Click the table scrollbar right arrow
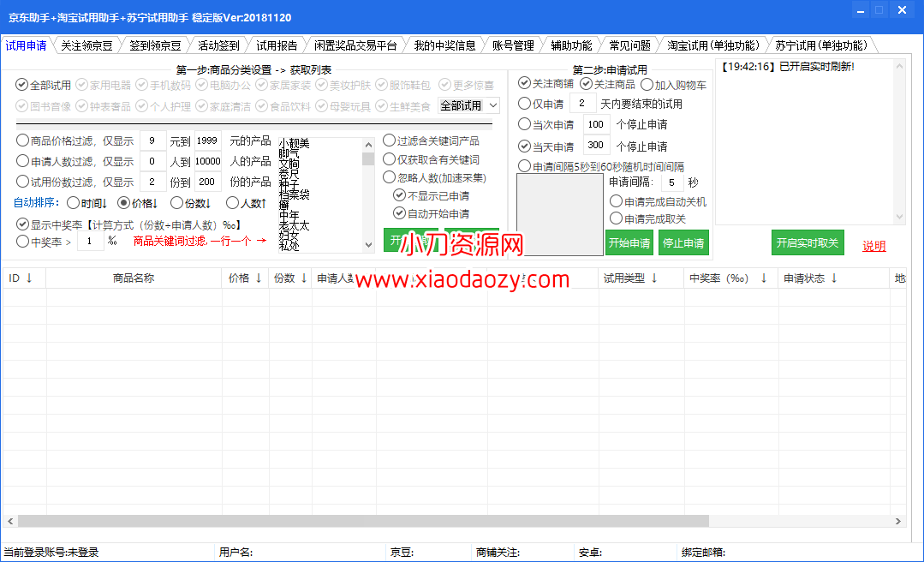 (x=897, y=522)
